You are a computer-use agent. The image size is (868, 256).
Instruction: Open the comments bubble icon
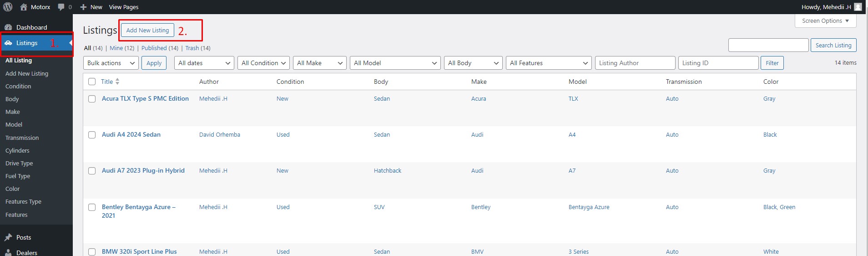pos(61,7)
